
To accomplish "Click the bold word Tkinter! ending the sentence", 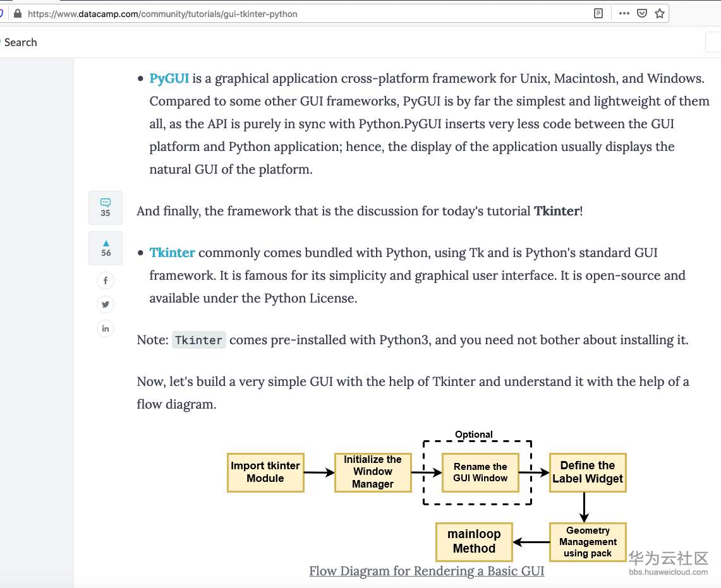I will tap(558, 211).
